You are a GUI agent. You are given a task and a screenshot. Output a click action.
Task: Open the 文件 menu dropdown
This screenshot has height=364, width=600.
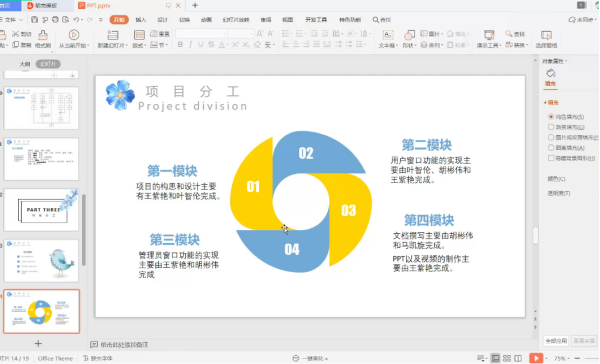point(11,20)
